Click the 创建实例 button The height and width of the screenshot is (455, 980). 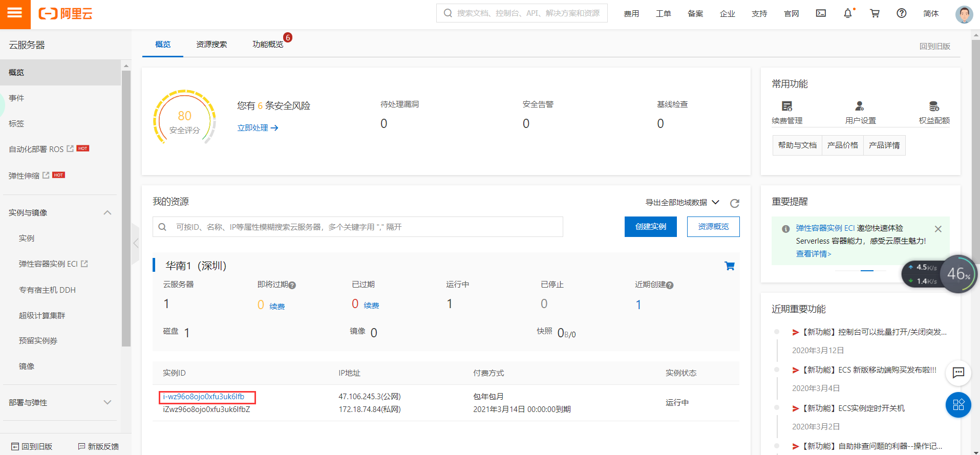click(651, 227)
